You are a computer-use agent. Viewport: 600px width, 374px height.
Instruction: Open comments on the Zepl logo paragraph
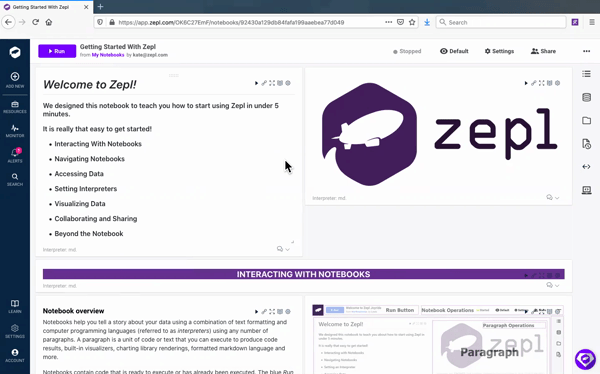click(x=549, y=198)
